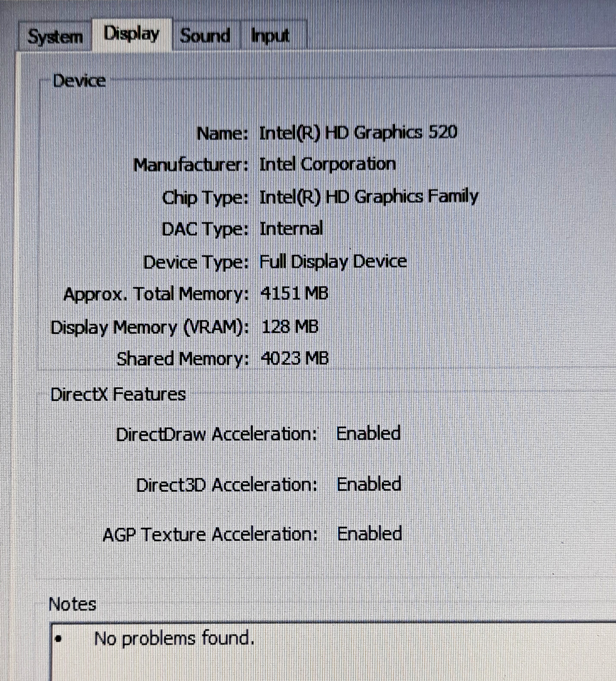Click the 4023 MB shared memory value

(295, 358)
